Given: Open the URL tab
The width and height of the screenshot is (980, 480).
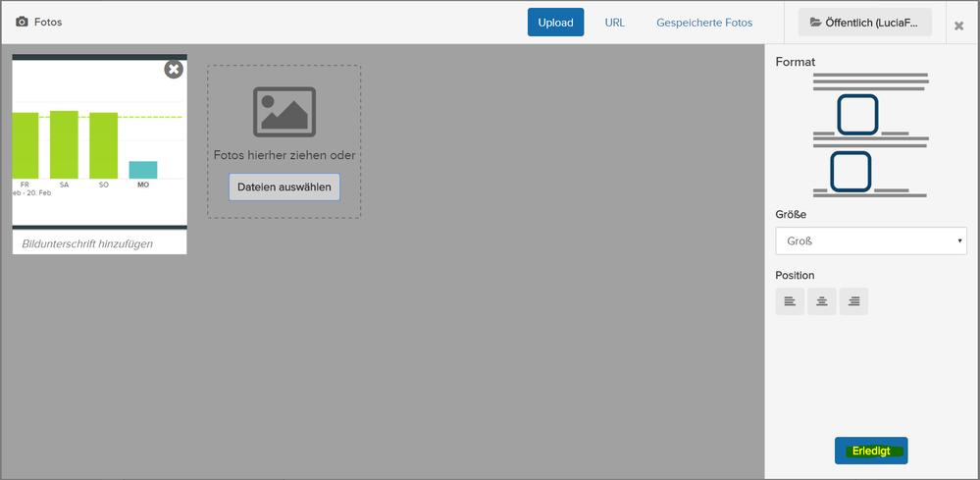Looking at the screenshot, I should pyautogui.click(x=615, y=23).
